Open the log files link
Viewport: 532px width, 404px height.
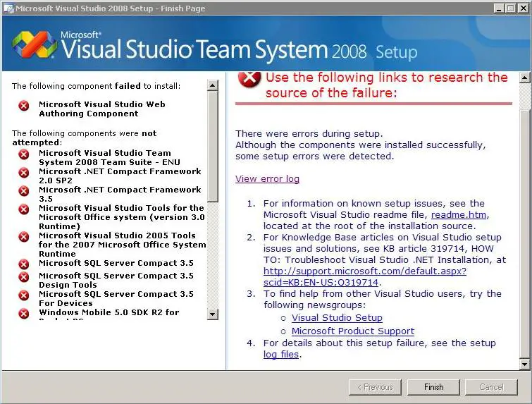point(281,354)
